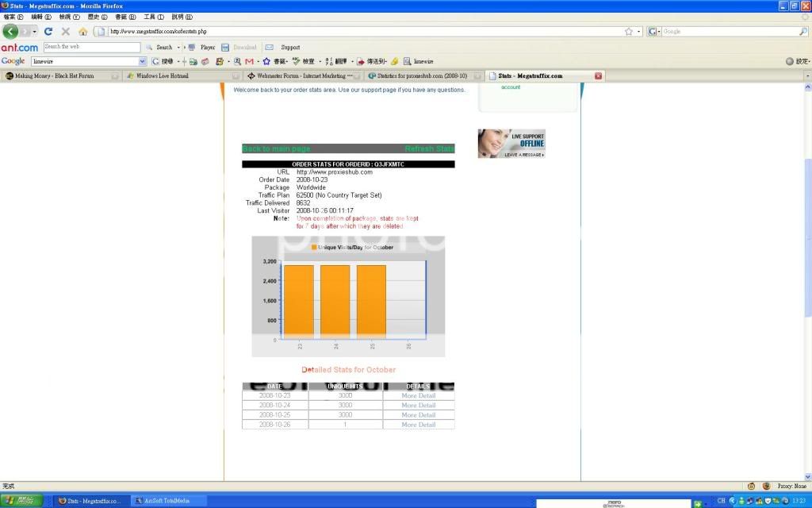
Task: Click the Google toolbar logo
Action: click(13, 61)
